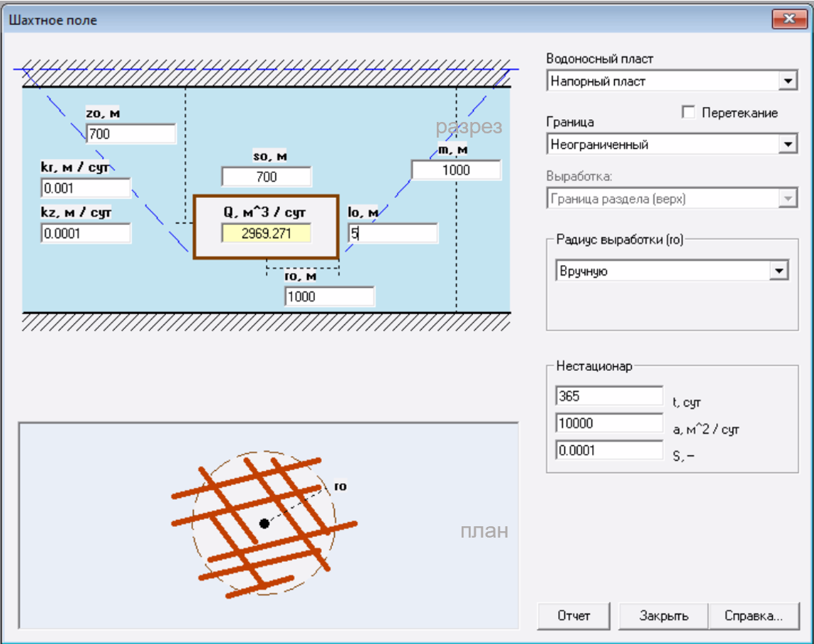Open the Водоносный пласт dropdown

pyautogui.click(x=787, y=82)
